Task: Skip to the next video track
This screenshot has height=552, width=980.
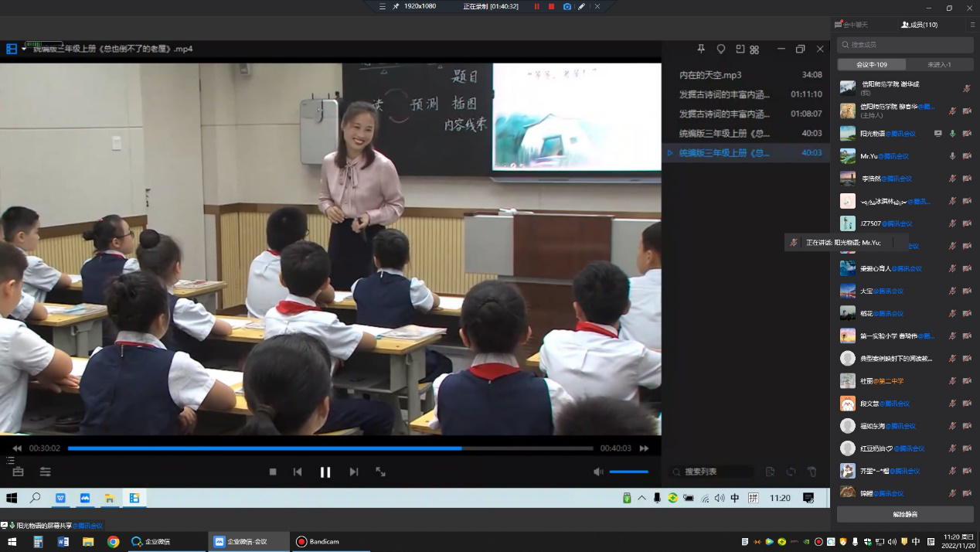Action: click(354, 472)
